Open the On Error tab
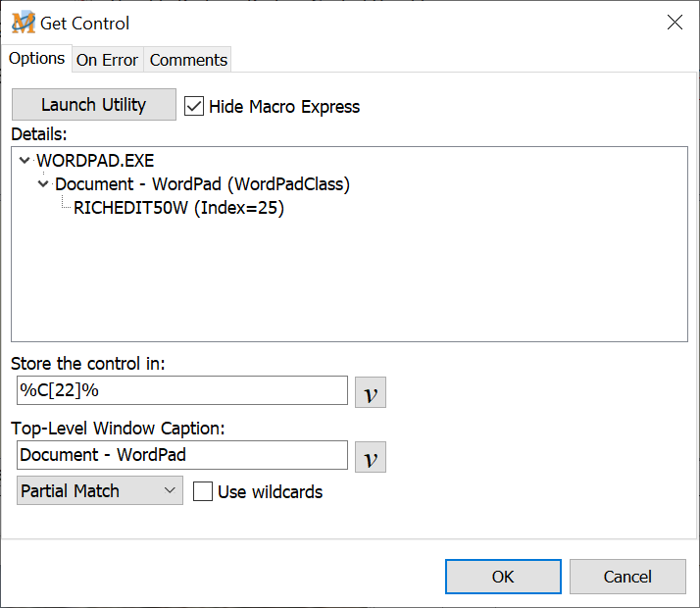This screenshot has height=608, width=700. click(107, 60)
